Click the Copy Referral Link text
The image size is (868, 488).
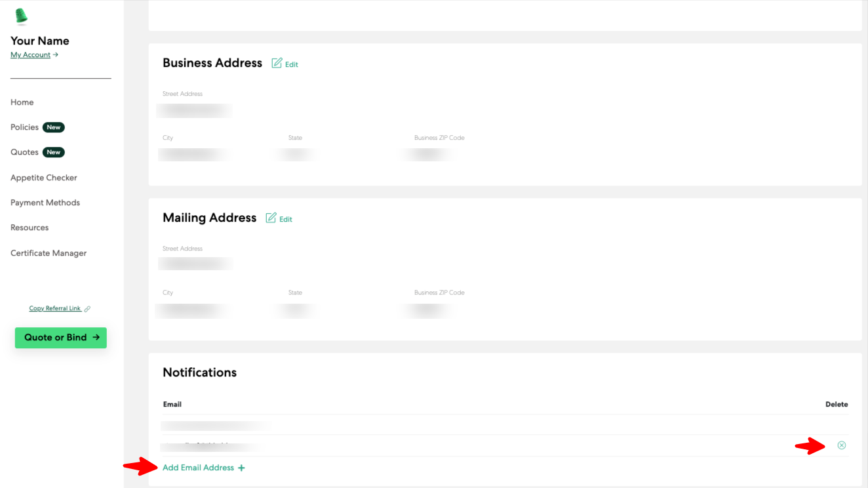[55, 309]
